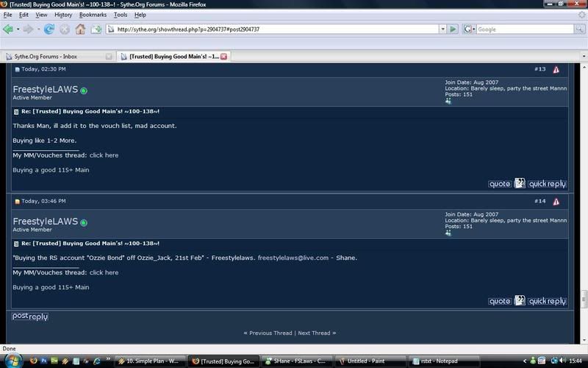The width and height of the screenshot is (588, 368).
Task: Switch to Untitled - Paint taskbar window
Action: coord(370,361)
